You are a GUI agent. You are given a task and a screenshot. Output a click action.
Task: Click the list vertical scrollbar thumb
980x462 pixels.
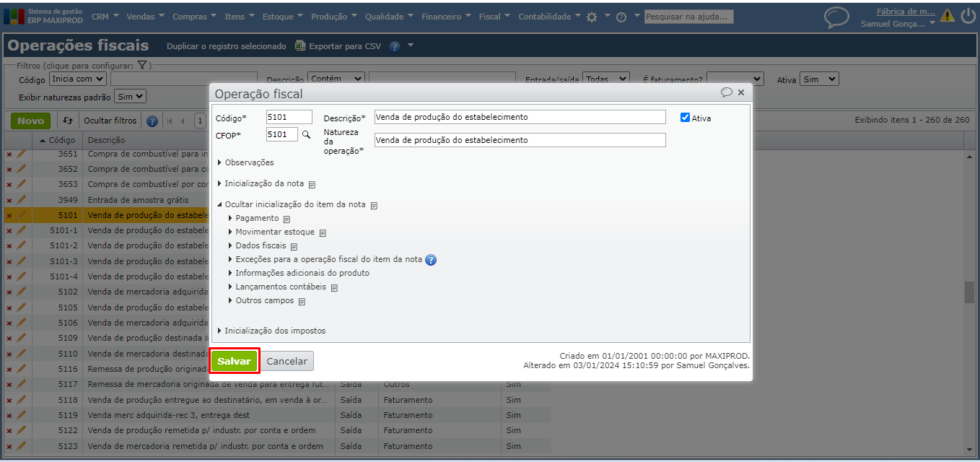tap(969, 292)
